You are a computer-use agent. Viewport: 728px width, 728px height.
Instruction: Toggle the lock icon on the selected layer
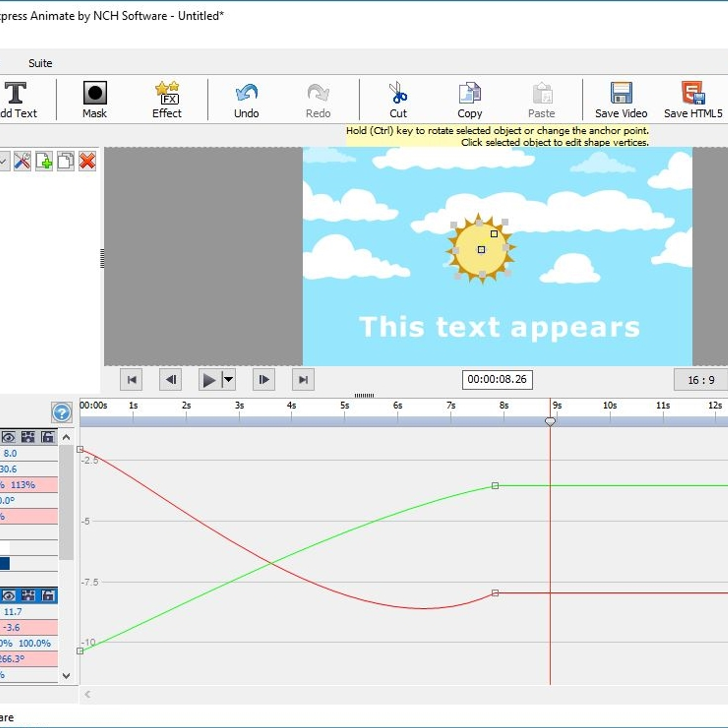click(48, 595)
